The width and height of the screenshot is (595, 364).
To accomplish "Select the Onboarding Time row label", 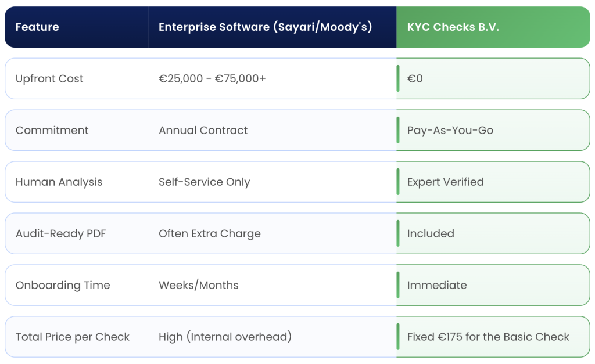I will point(62,286).
